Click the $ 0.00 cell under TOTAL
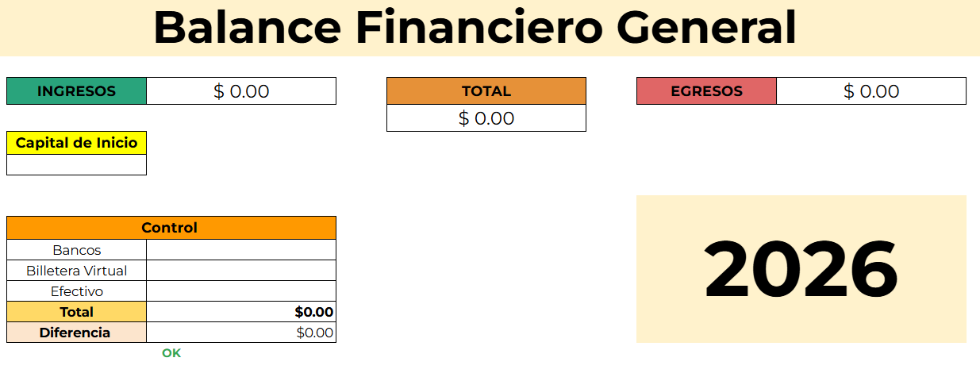Image resolution: width=980 pixels, height=377 pixels. coord(486,118)
